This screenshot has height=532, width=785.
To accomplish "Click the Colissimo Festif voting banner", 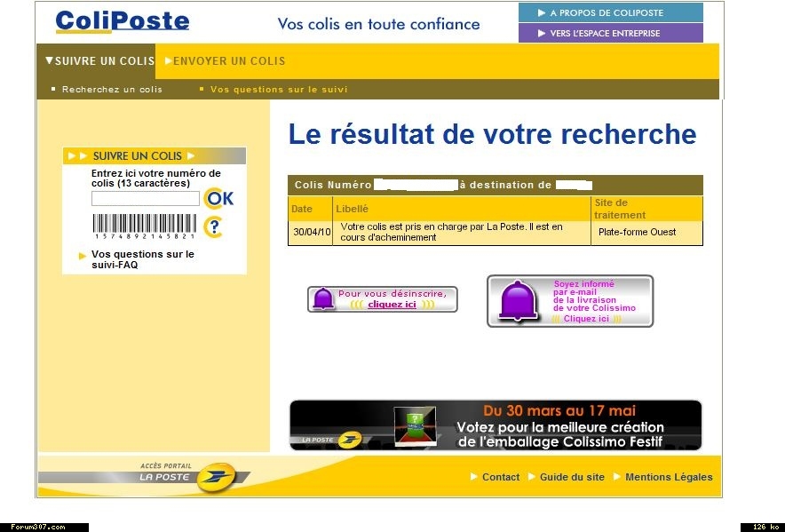I will [x=495, y=425].
